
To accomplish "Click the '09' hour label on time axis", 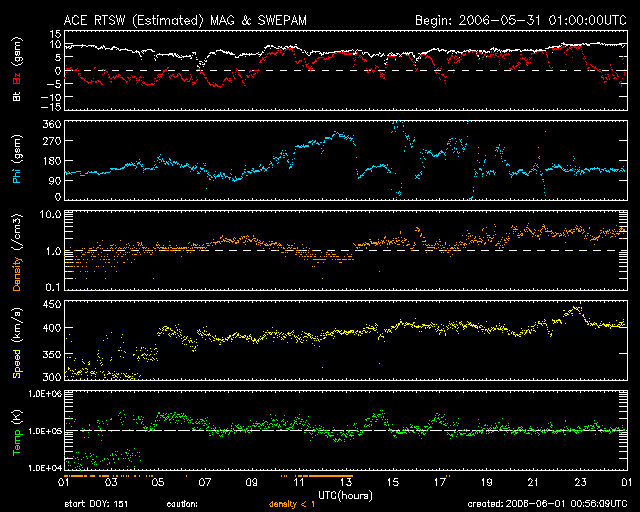I will (x=252, y=483).
